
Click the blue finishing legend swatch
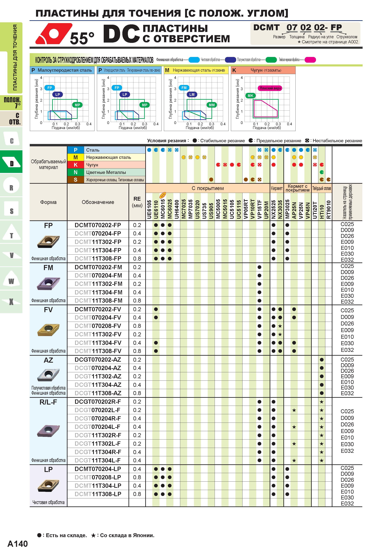194,60
